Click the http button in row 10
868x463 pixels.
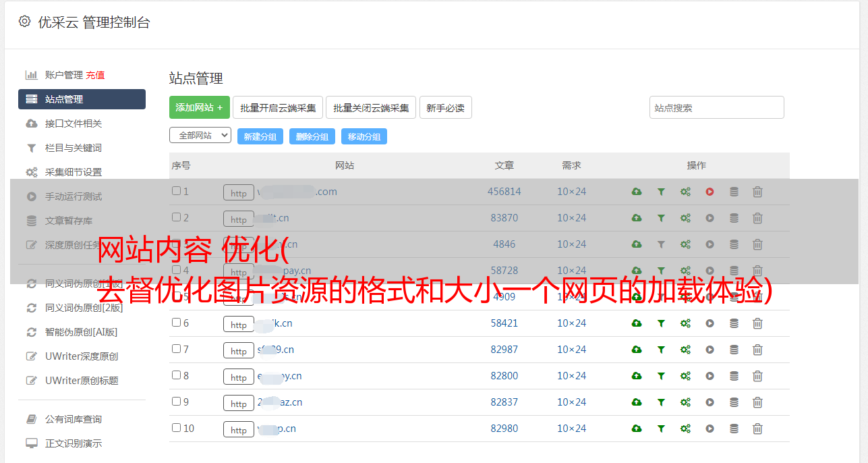pos(239,429)
